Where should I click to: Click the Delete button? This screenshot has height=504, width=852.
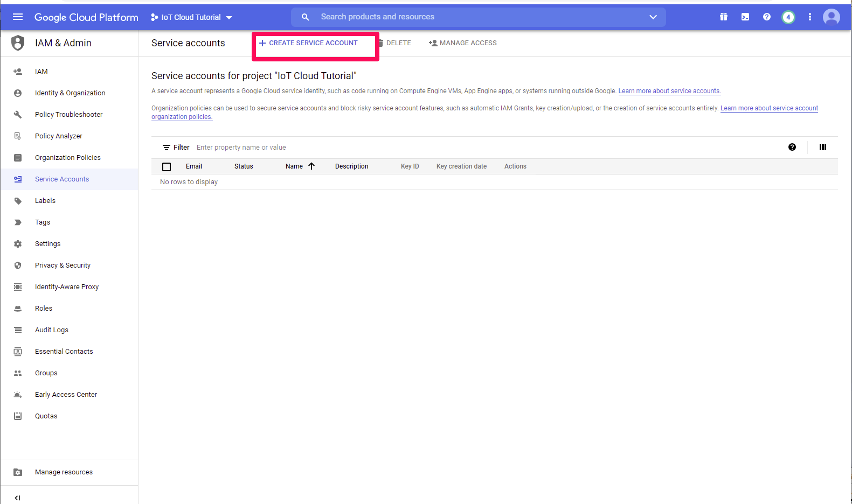tap(394, 43)
